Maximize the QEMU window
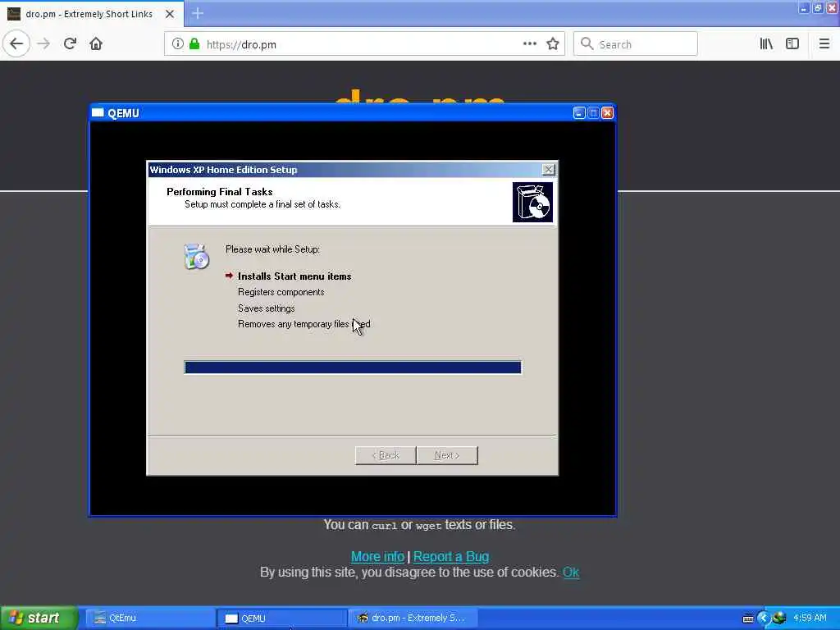The width and height of the screenshot is (840, 630). click(x=593, y=113)
